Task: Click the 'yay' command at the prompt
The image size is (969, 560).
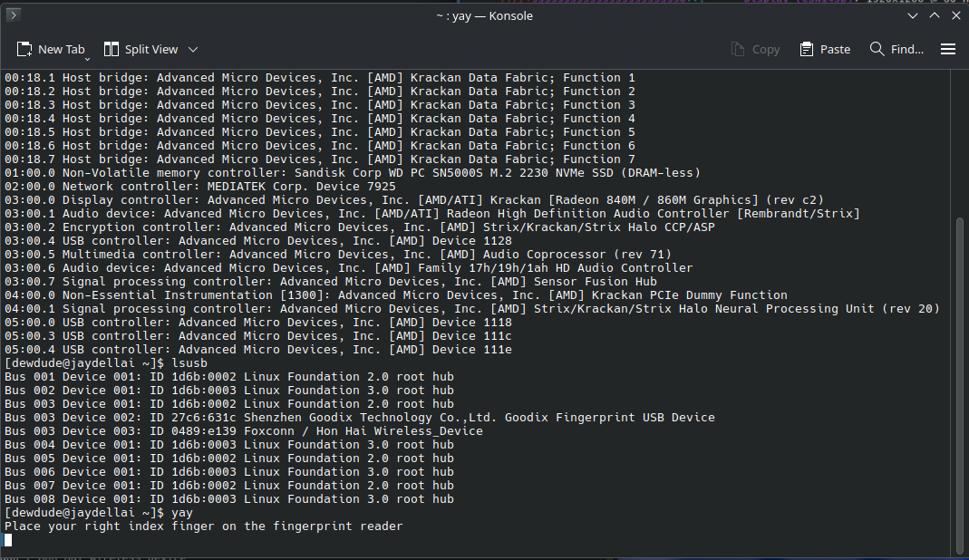Action: (181, 512)
